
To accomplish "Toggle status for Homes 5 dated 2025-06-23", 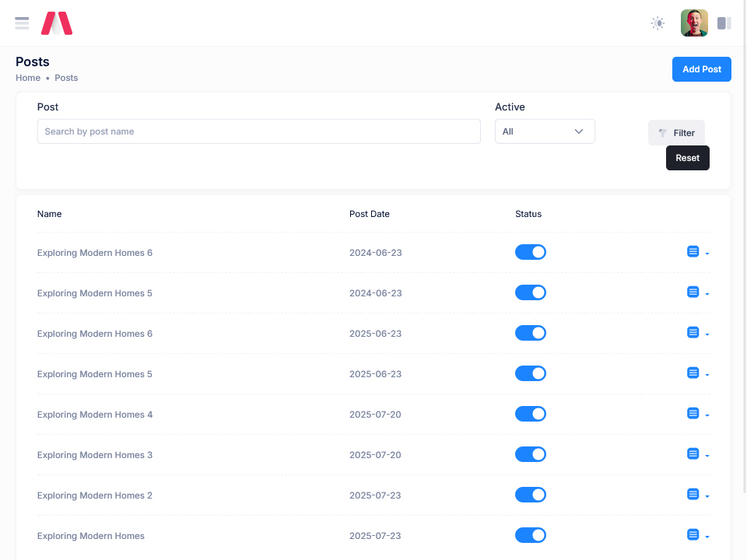I will pos(531,373).
